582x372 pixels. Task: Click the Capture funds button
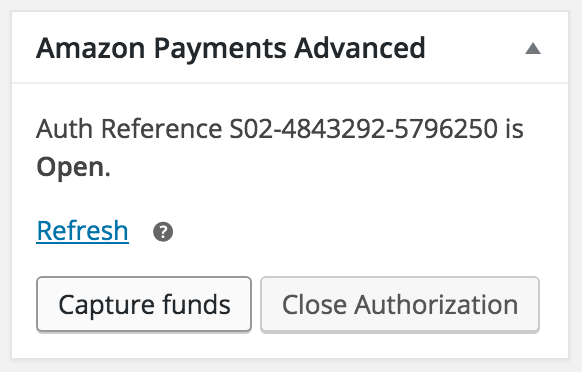(144, 304)
